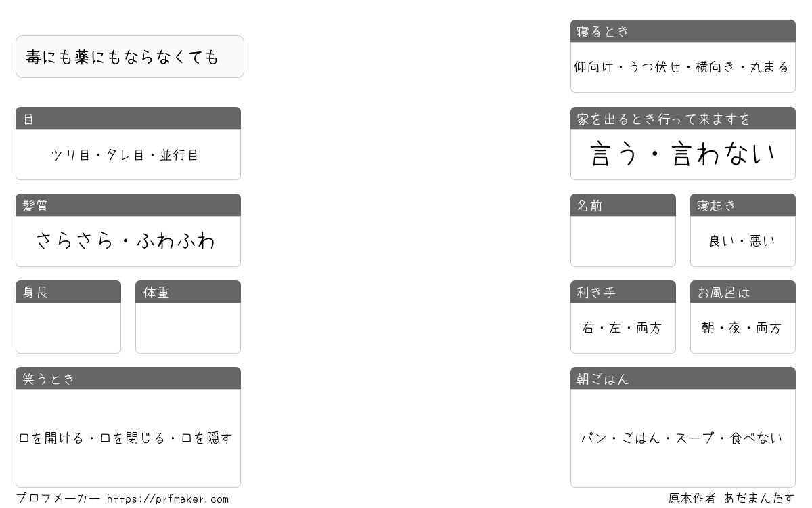This screenshot has height=508, width=812.
Task: Select the 朝・夜・両方 option under お風呂は
Action: point(742,328)
